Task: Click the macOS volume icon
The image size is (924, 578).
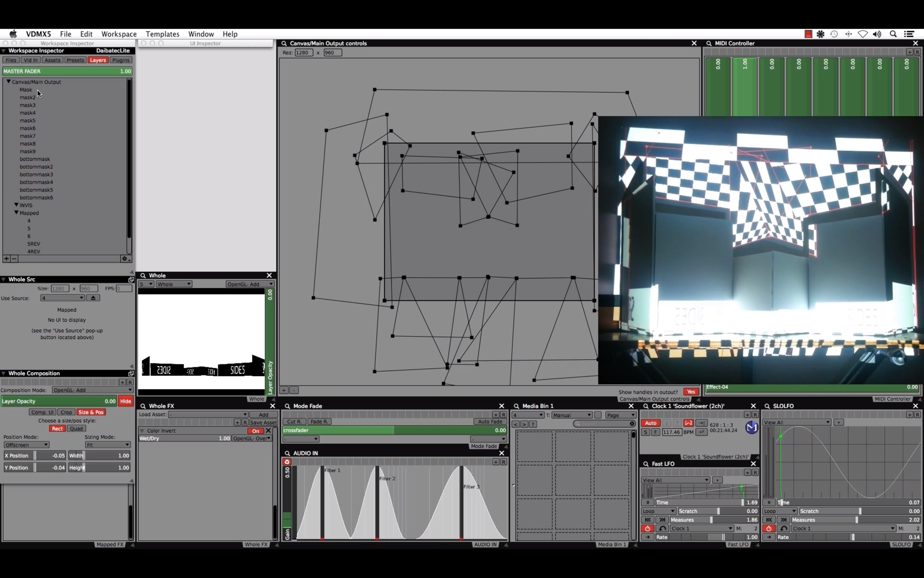Action: [877, 34]
